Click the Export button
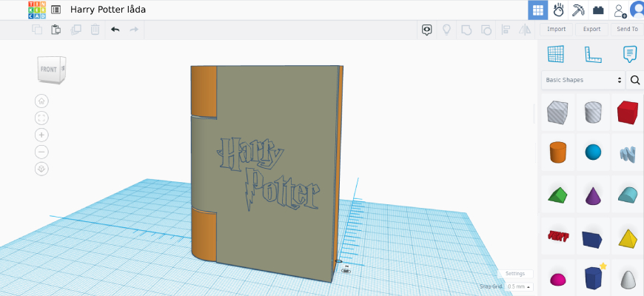644x296 pixels. pyautogui.click(x=592, y=29)
